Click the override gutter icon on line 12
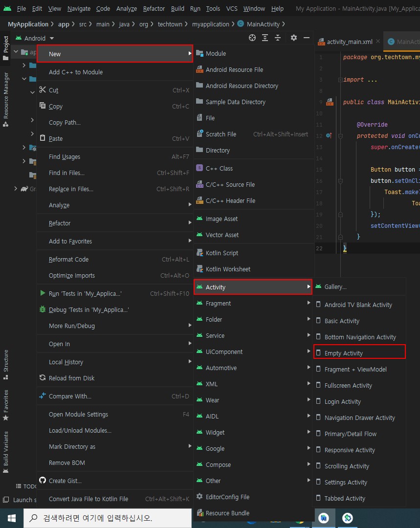This screenshot has width=420, height=528. pos(329,135)
